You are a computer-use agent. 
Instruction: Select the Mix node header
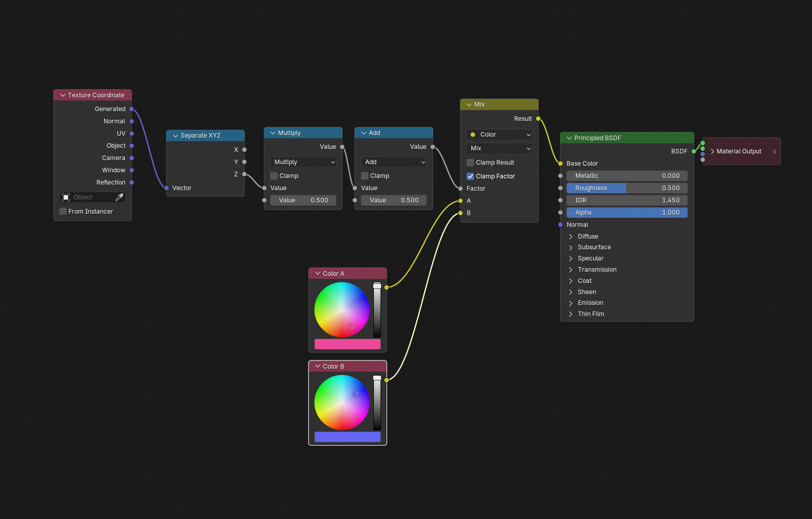click(x=499, y=105)
